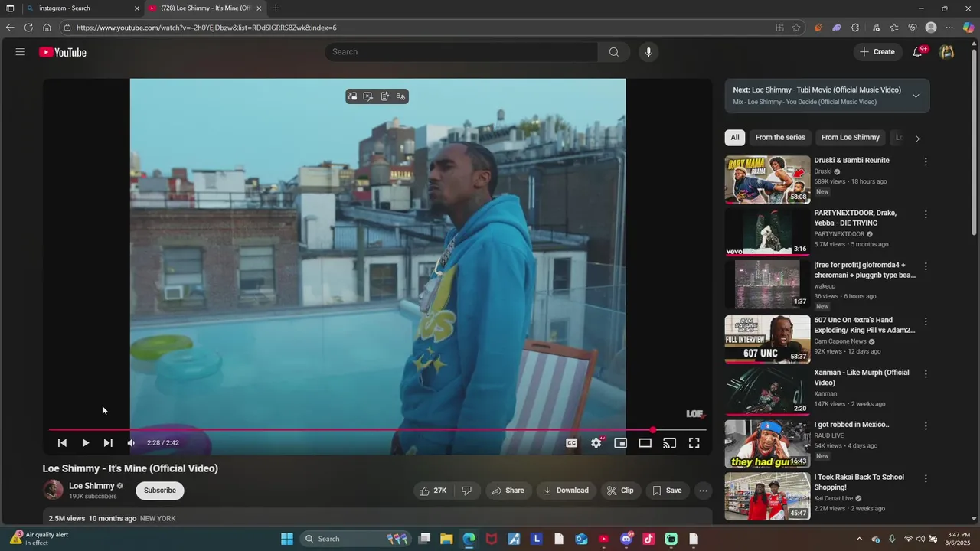Start voice search with the microphone
980x551 pixels.
648,52
